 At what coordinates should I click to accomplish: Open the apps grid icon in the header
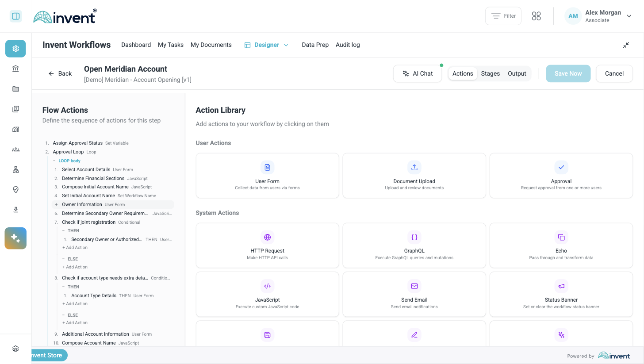[x=537, y=16]
